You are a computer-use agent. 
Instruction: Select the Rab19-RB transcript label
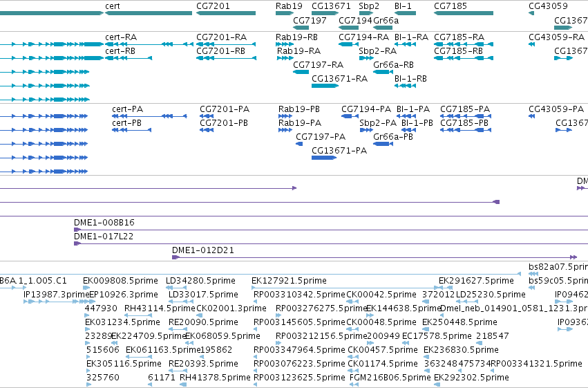pos(296,37)
